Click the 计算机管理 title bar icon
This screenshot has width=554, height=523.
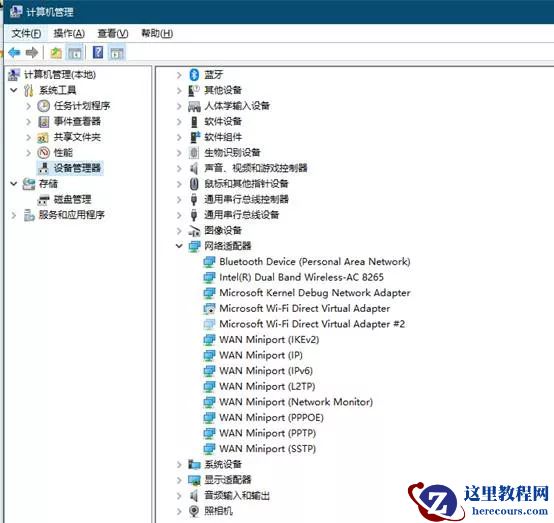click(16, 12)
